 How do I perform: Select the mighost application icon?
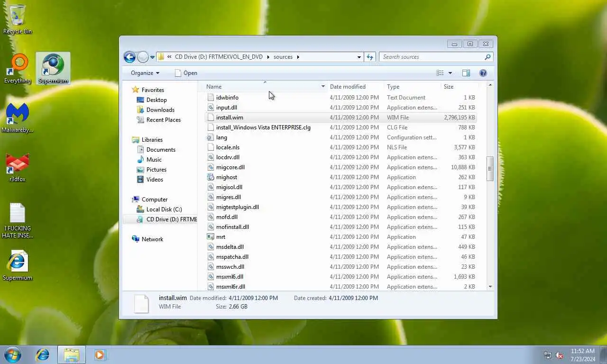(211, 177)
